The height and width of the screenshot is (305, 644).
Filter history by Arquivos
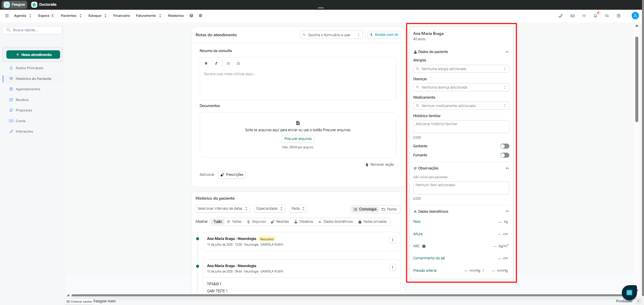click(x=256, y=222)
